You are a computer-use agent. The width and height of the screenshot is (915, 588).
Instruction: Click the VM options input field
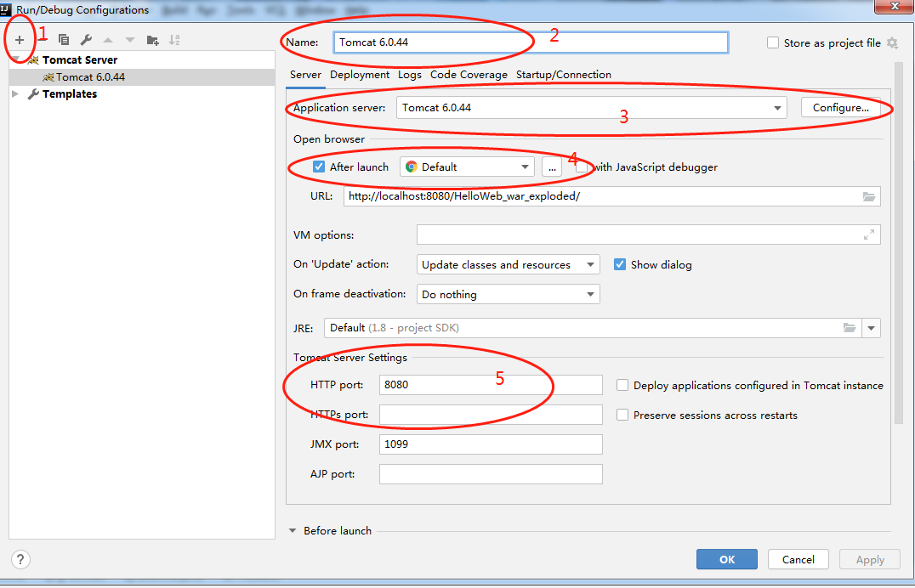click(x=648, y=235)
